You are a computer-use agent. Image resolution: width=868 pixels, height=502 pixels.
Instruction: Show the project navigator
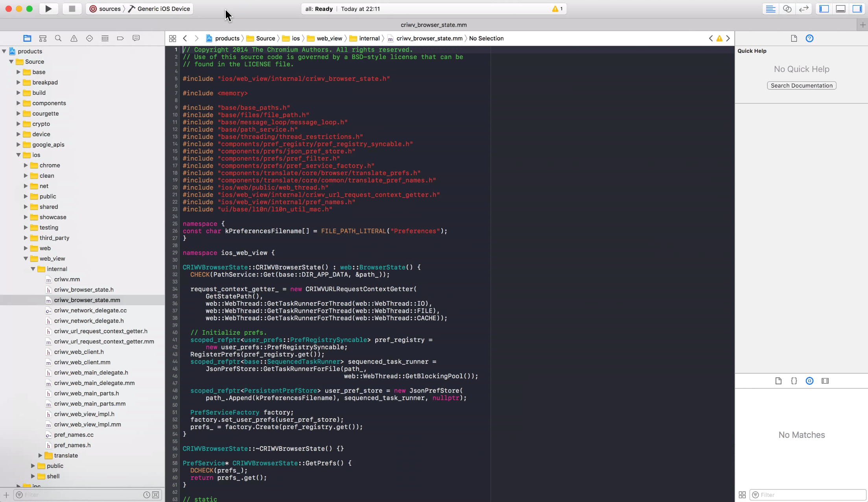coord(27,38)
